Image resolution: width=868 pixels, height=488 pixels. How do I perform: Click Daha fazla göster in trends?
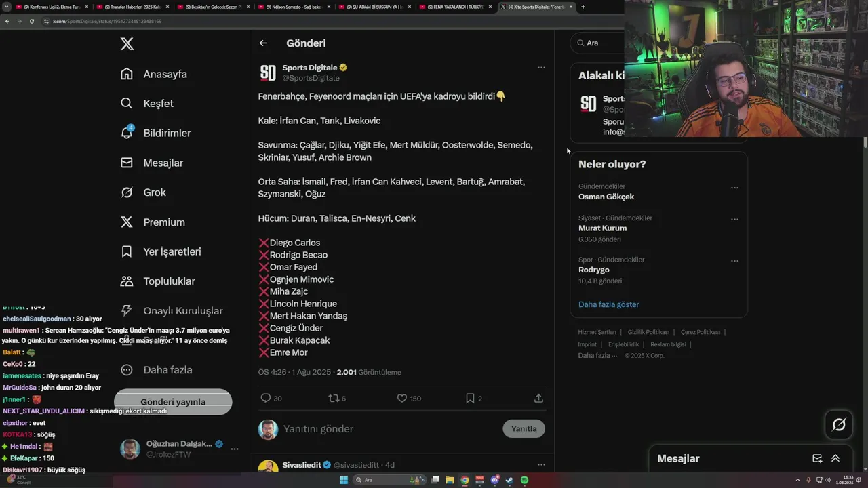pos(608,304)
